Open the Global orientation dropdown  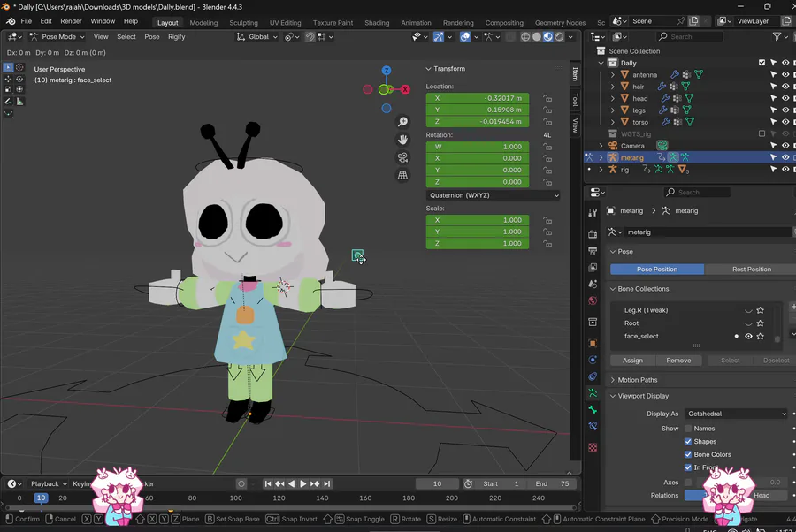(x=256, y=37)
